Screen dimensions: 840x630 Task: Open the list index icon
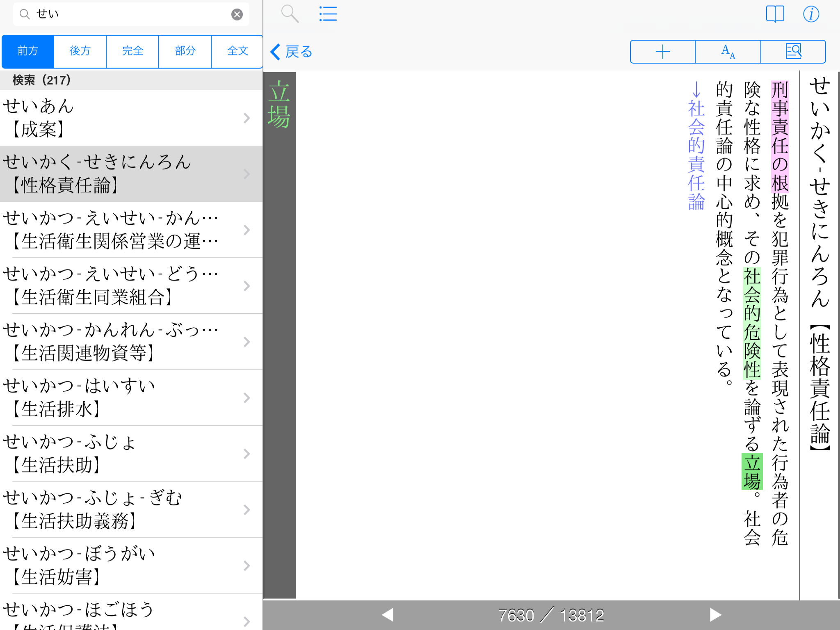point(328,14)
